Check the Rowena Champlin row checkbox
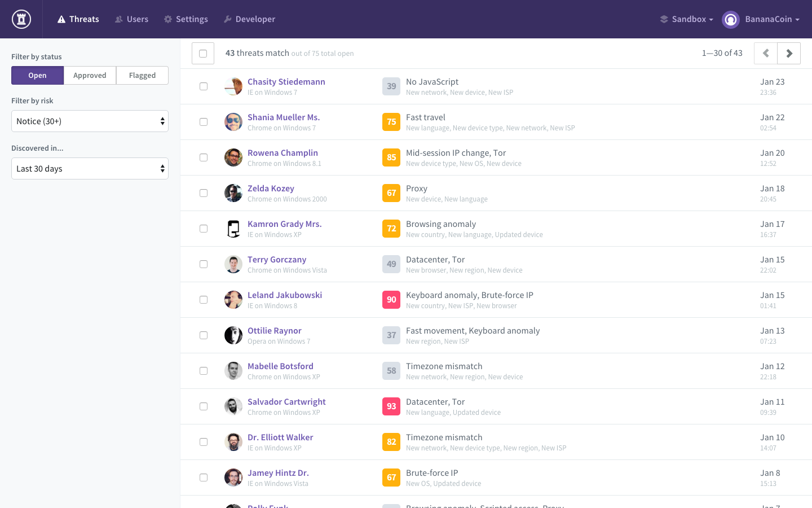Image resolution: width=812 pixels, height=508 pixels. coord(204,157)
